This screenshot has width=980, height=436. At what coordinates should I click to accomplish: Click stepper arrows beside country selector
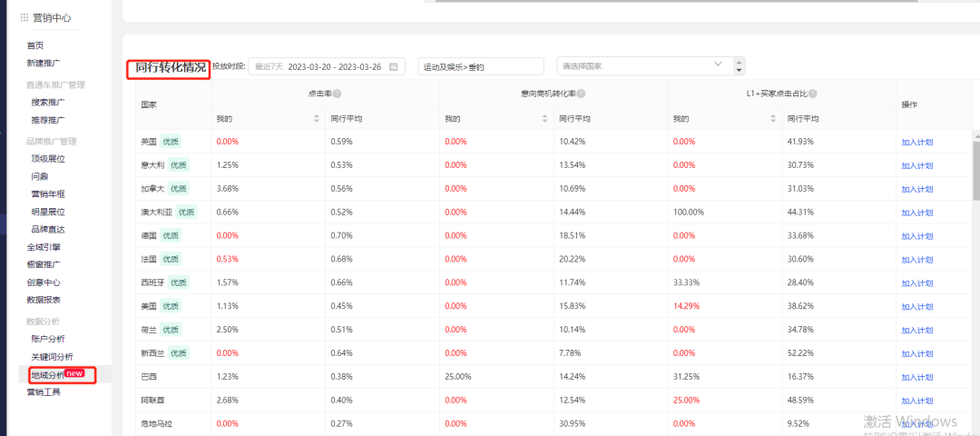click(x=740, y=66)
